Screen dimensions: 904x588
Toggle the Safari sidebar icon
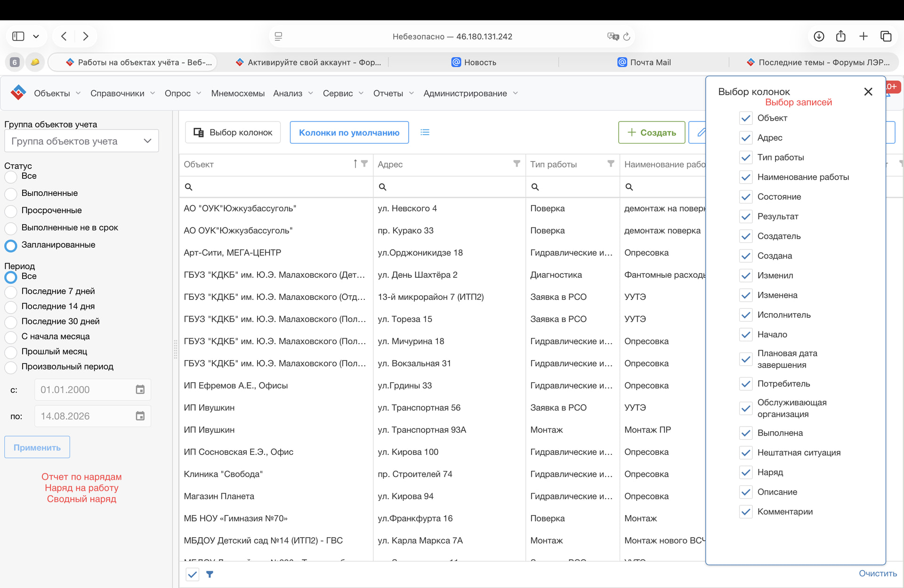18,36
